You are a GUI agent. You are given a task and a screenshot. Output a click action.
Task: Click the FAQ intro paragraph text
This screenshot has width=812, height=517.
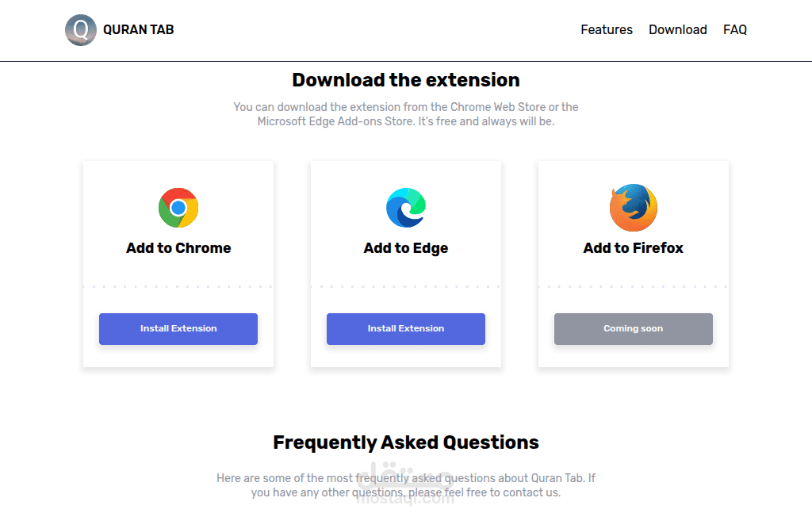tap(406, 484)
